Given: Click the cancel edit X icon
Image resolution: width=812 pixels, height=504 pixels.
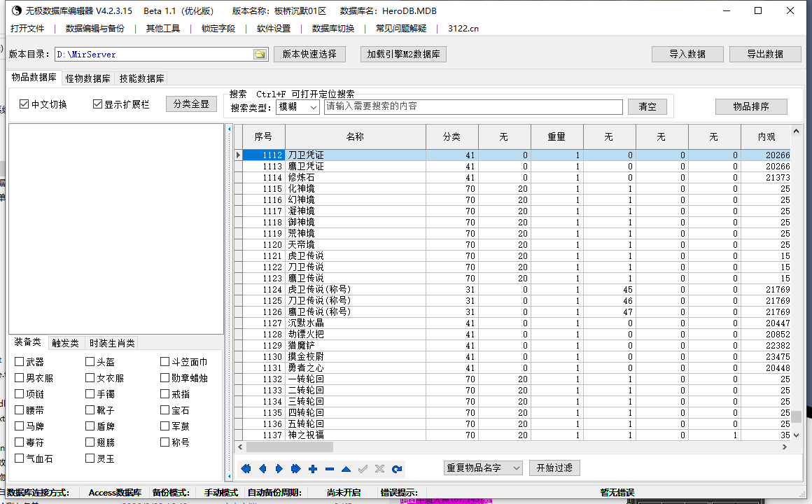Looking at the screenshot, I should point(379,469).
